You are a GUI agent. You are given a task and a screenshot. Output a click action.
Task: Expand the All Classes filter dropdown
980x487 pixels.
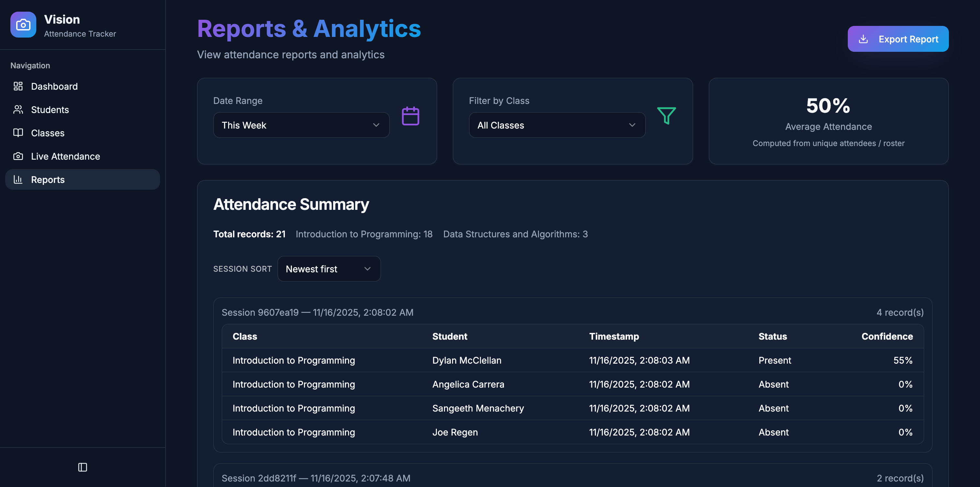(x=556, y=125)
